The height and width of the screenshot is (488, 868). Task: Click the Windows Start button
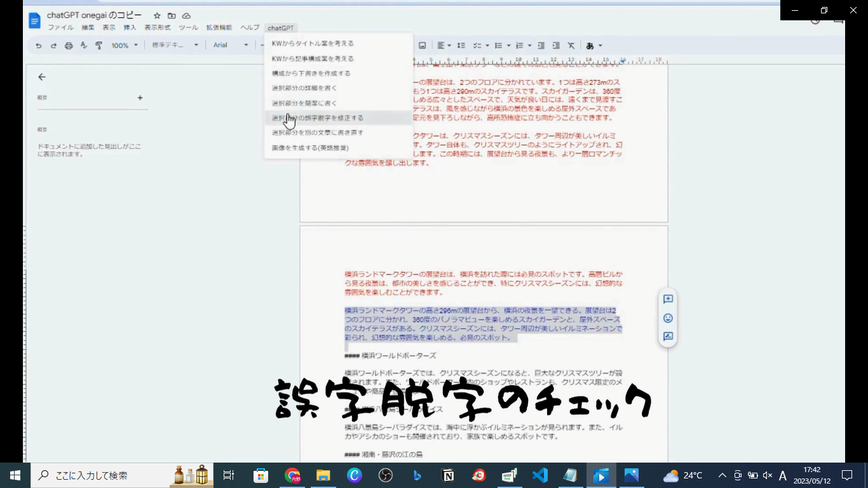coord(15,475)
